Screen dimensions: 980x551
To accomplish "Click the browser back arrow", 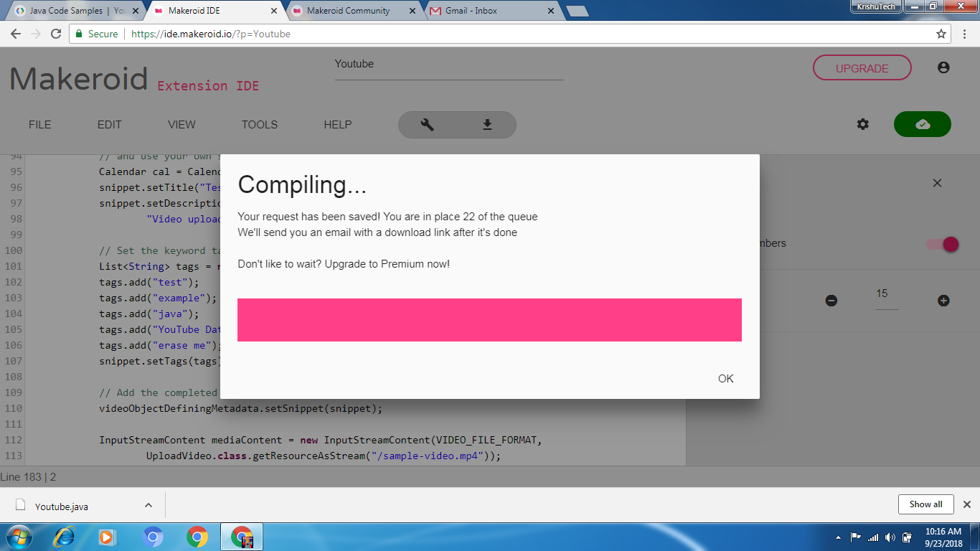I will click(17, 34).
